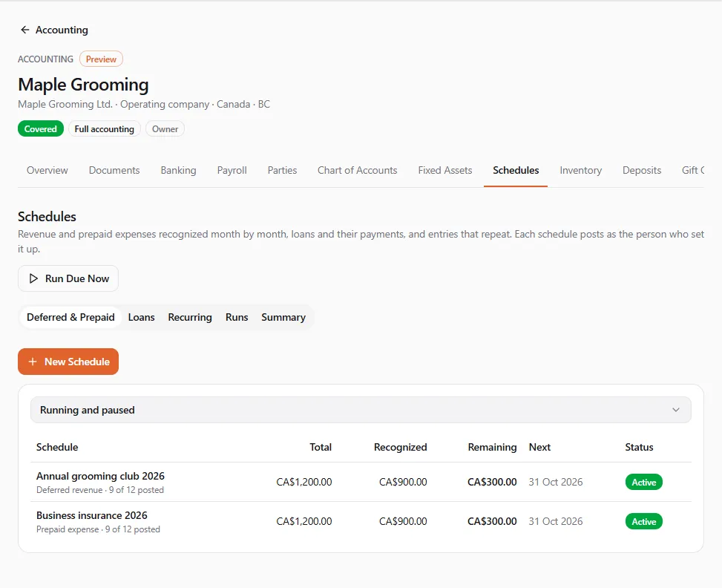Click CA$300.00 remaining for Annual grooming club

click(492, 482)
